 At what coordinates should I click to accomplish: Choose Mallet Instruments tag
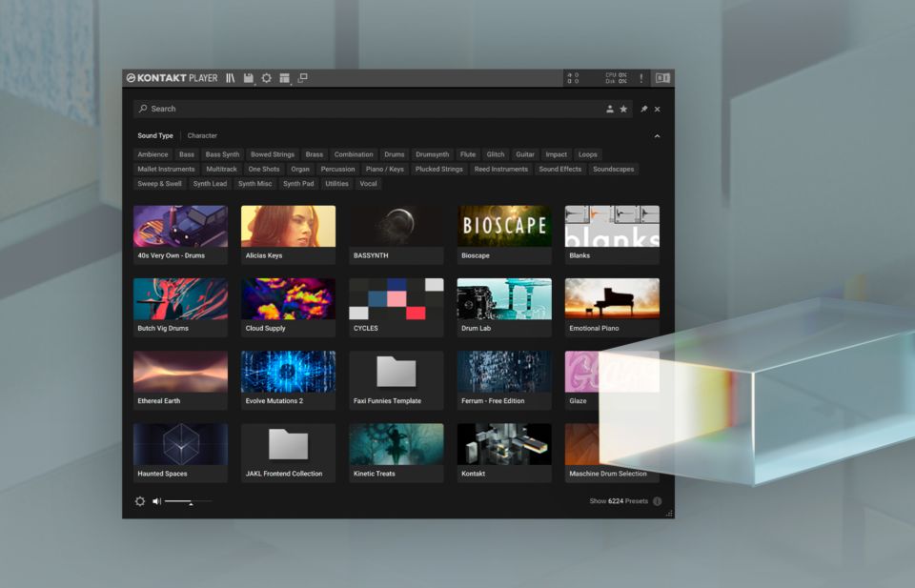click(166, 170)
